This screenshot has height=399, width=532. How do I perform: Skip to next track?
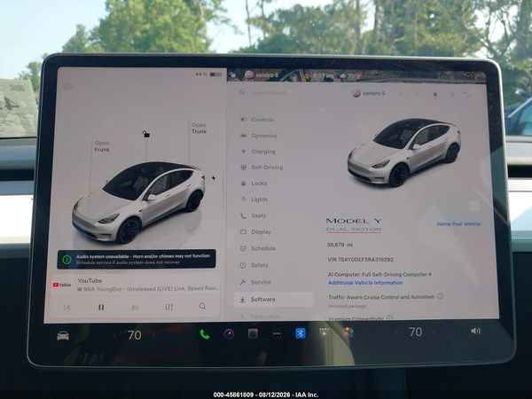pos(135,308)
